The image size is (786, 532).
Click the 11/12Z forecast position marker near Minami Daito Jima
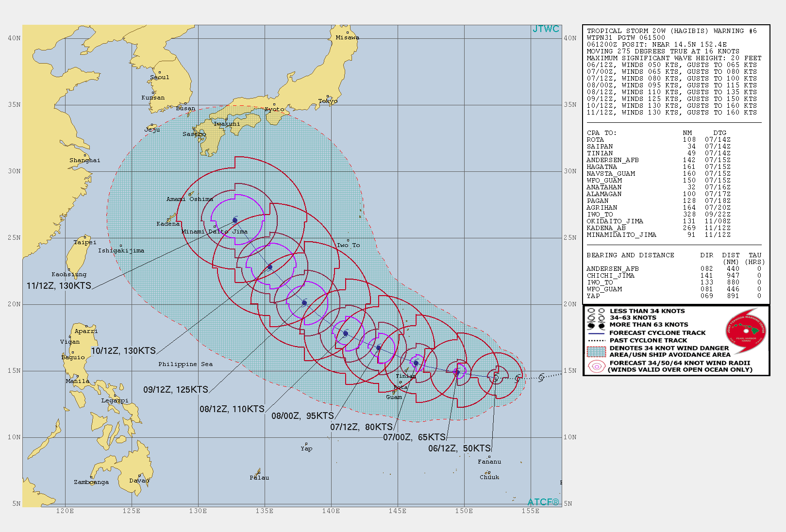(x=235, y=220)
